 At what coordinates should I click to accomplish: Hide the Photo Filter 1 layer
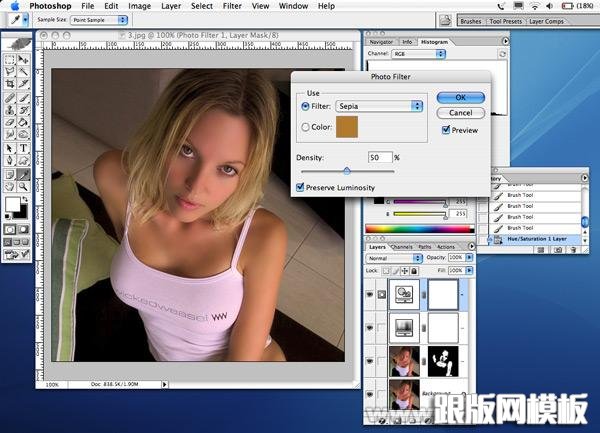click(x=370, y=295)
